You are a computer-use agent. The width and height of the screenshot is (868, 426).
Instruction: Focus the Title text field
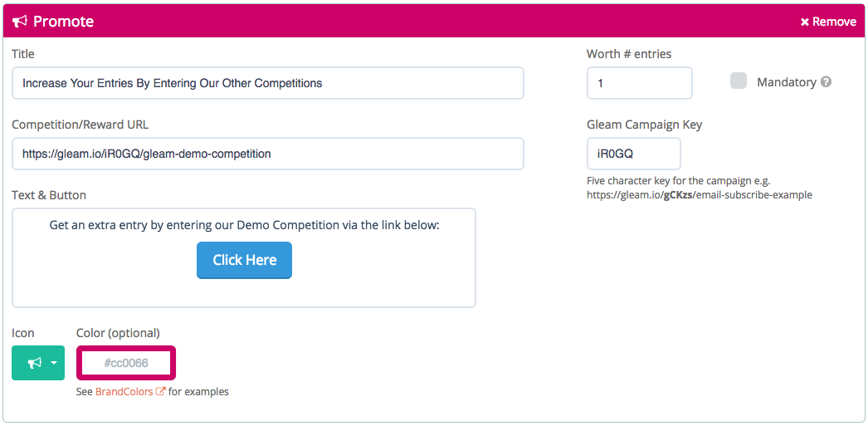[x=267, y=83]
